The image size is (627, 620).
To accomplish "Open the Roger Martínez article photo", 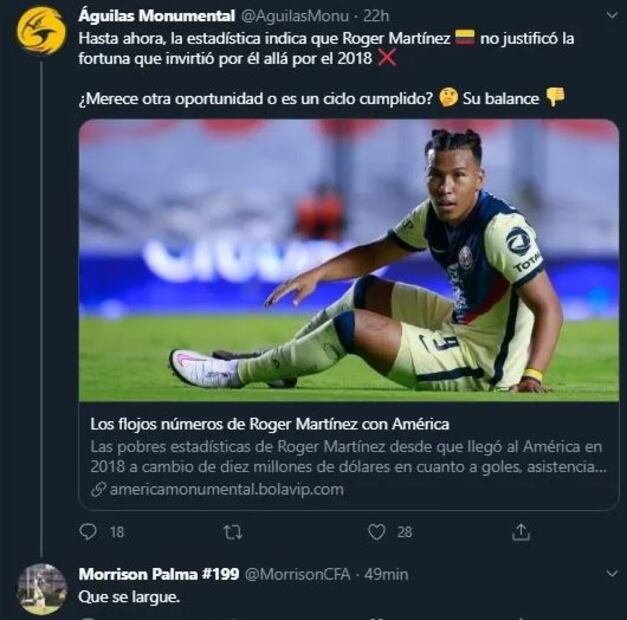I will [x=348, y=260].
